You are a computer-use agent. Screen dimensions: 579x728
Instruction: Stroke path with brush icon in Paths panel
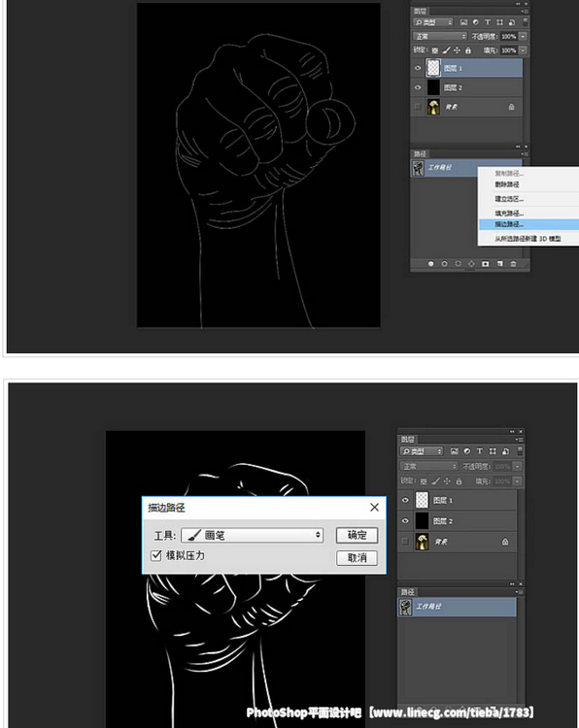(x=444, y=264)
